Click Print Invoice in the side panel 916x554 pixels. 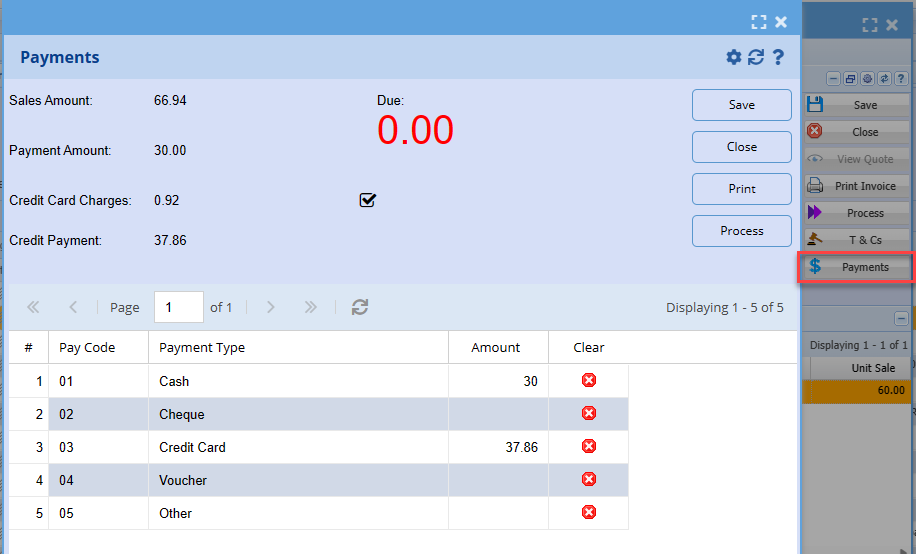point(856,186)
